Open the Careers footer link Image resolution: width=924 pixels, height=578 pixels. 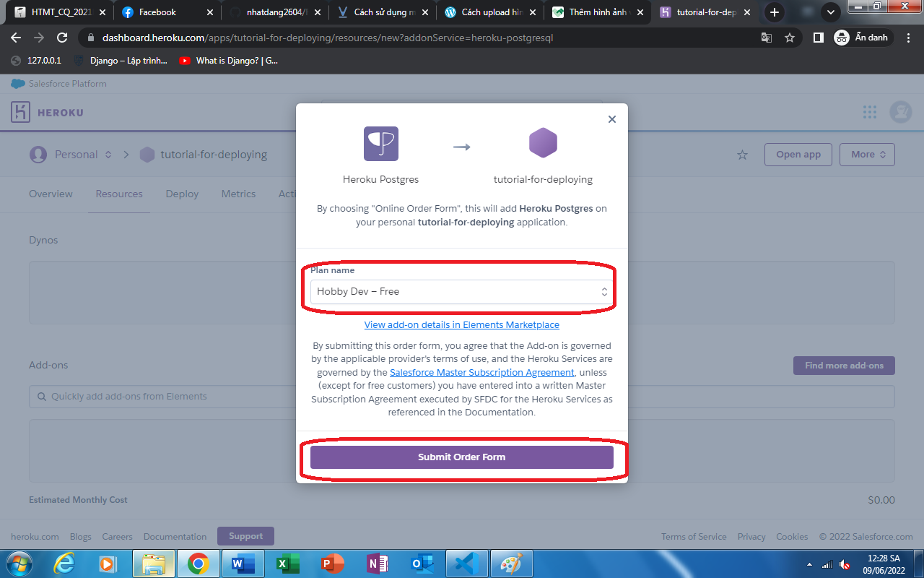pyautogui.click(x=118, y=537)
